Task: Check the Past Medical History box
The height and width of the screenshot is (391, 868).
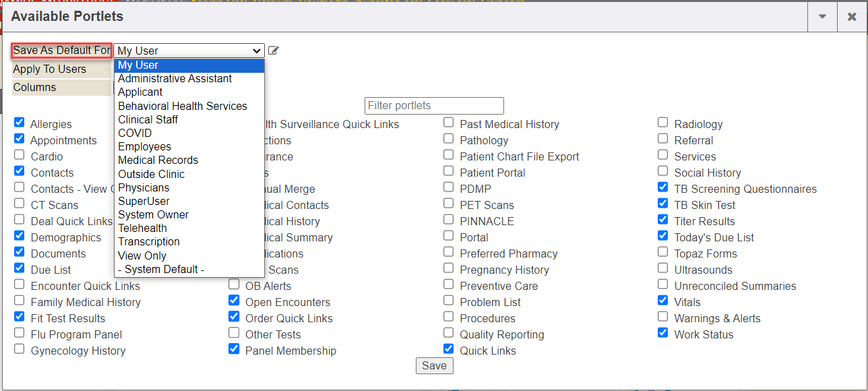Action: coord(449,123)
